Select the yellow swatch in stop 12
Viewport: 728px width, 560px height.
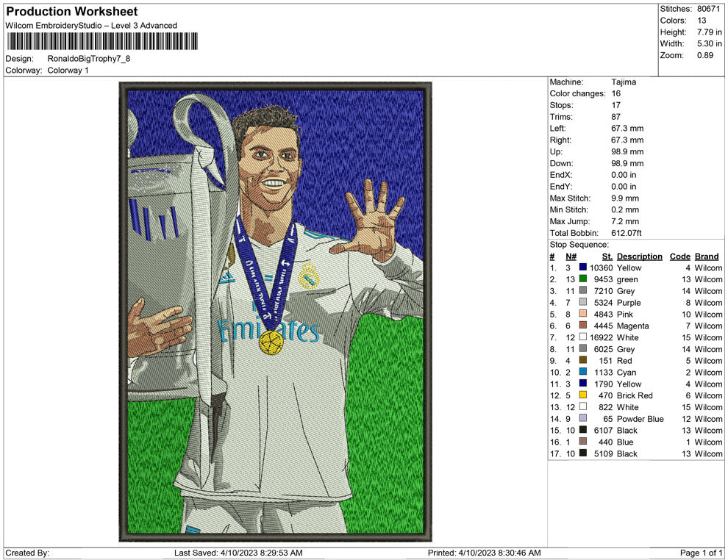click(x=582, y=395)
